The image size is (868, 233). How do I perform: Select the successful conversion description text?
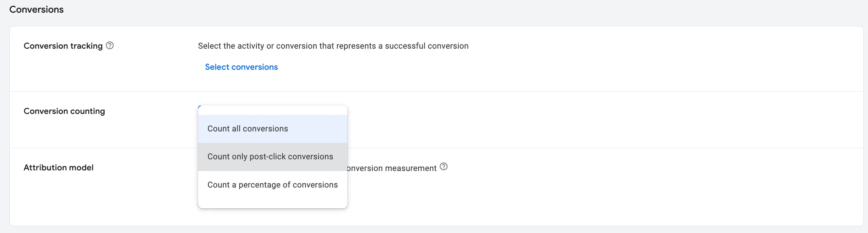pyautogui.click(x=333, y=46)
